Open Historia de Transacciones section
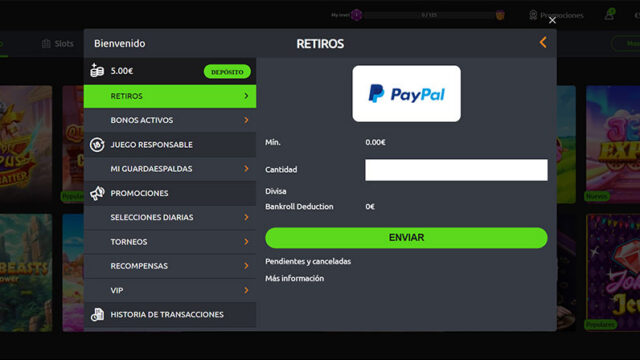 tap(170, 314)
